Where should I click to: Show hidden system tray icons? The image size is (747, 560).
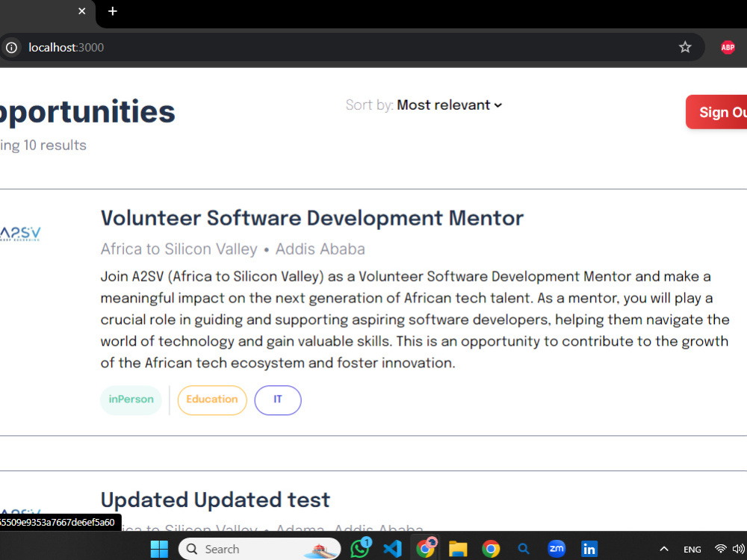(x=663, y=549)
